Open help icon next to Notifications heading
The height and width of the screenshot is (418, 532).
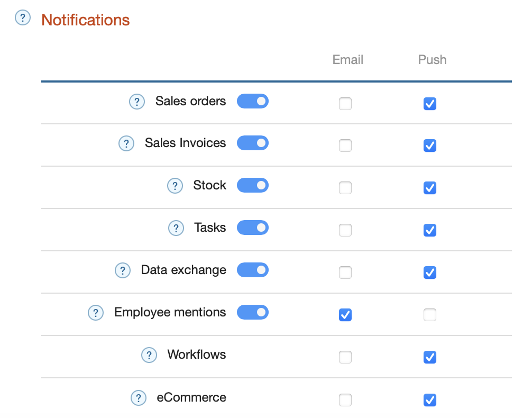tap(23, 17)
